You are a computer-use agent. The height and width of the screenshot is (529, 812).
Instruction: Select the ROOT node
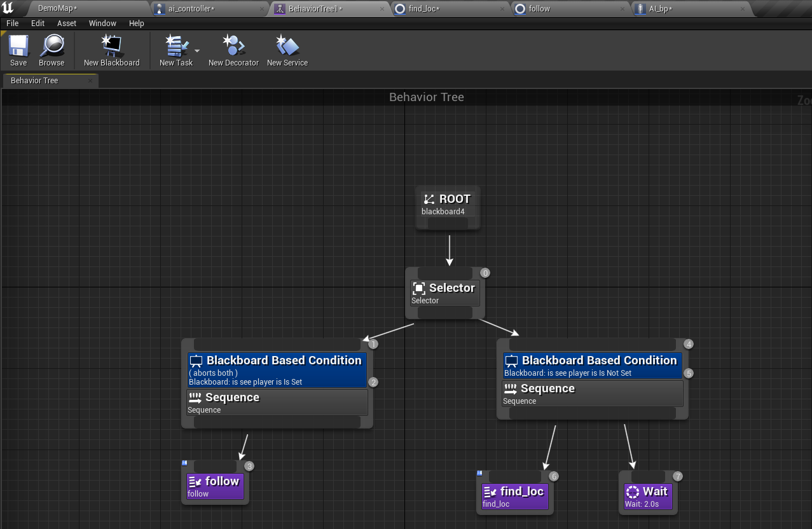point(447,203)
